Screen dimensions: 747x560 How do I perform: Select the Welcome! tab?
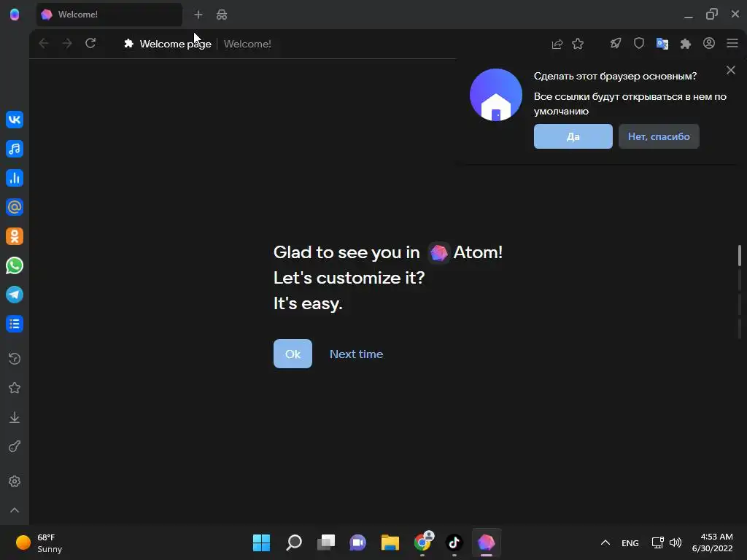click(109, 15)
